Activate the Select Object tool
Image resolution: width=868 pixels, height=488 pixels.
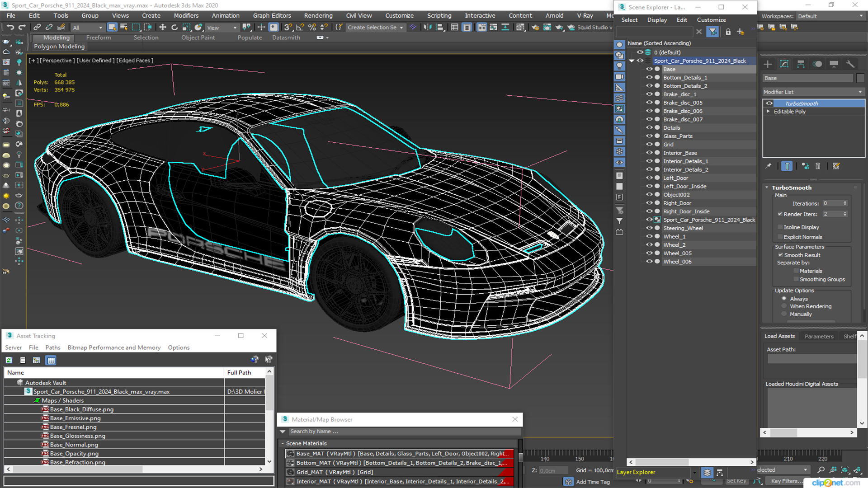point(112,28)
